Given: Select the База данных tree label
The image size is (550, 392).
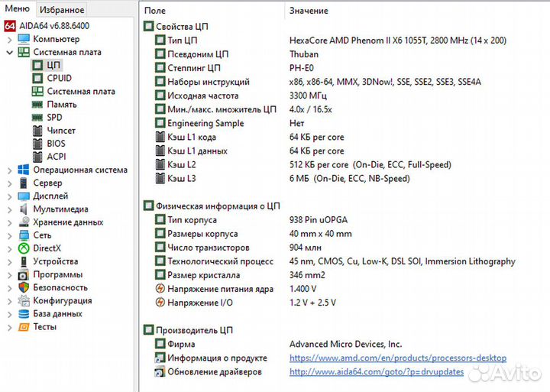Looking at the screenshot, I should pyautogui.click(x=57, y=314).
